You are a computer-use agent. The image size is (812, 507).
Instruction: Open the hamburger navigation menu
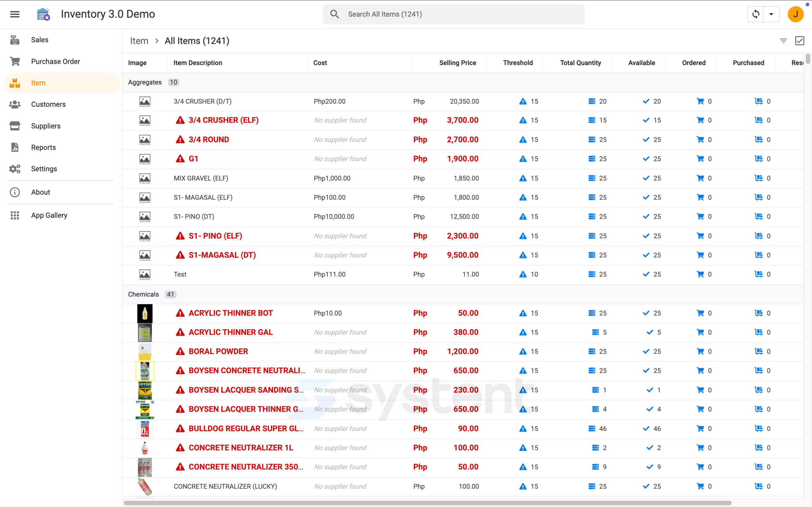pyautogui.click(x=15, y=14)
